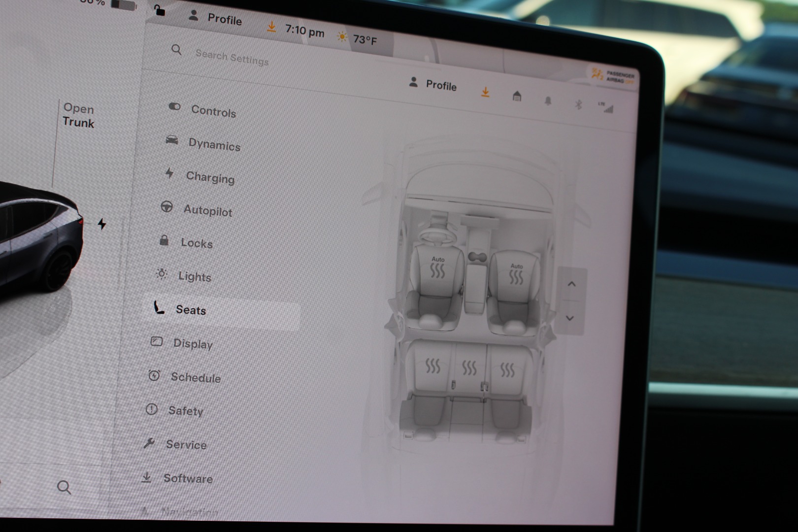This screenshot has width=798, height=532.
Task: Click the download icon next to Profile in the settings header
Action: tap(485, 92)
